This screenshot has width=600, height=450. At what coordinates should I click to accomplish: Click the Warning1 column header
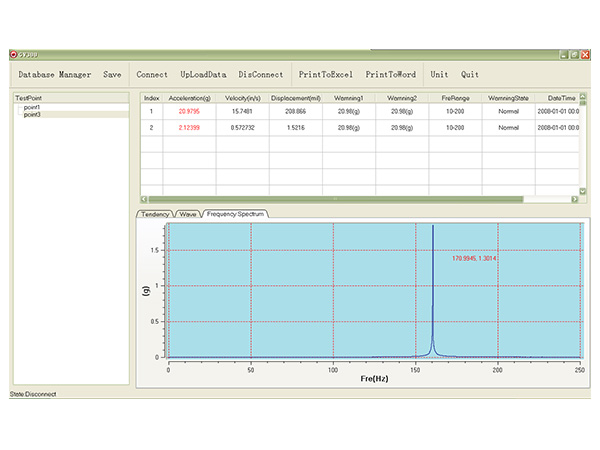point(349,98)
